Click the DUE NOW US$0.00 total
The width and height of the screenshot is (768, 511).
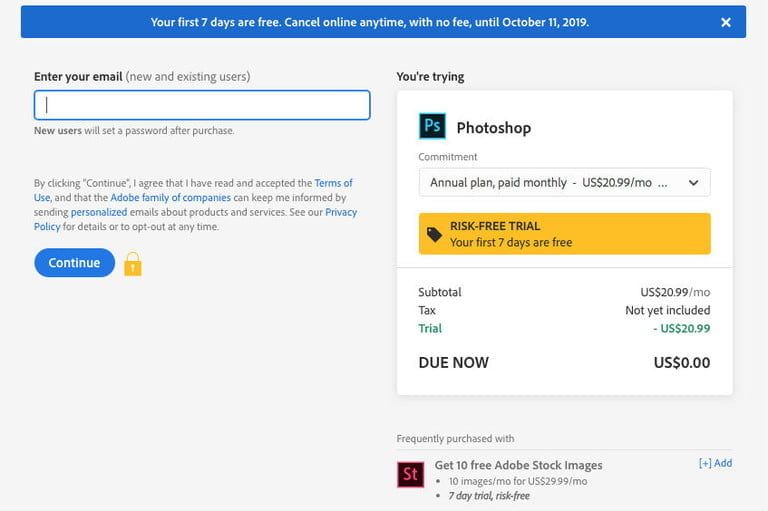coord(682,363)
